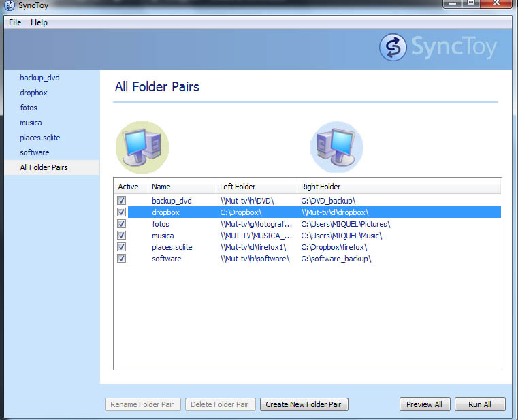
Task: Click the Left Folder column header
Action: (257, 187)
